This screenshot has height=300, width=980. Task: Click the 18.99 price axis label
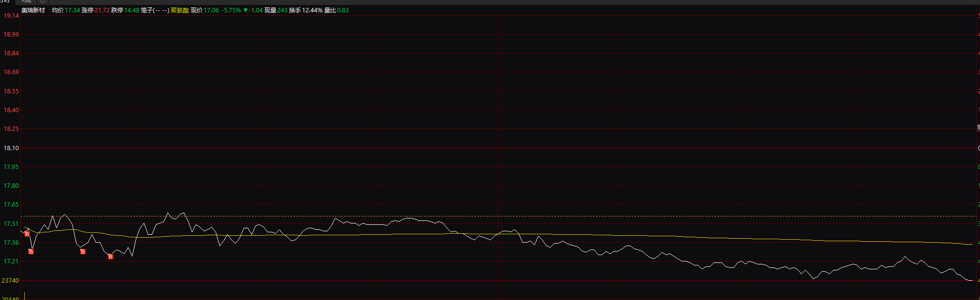pyautogui.click(x=11, y=35)
